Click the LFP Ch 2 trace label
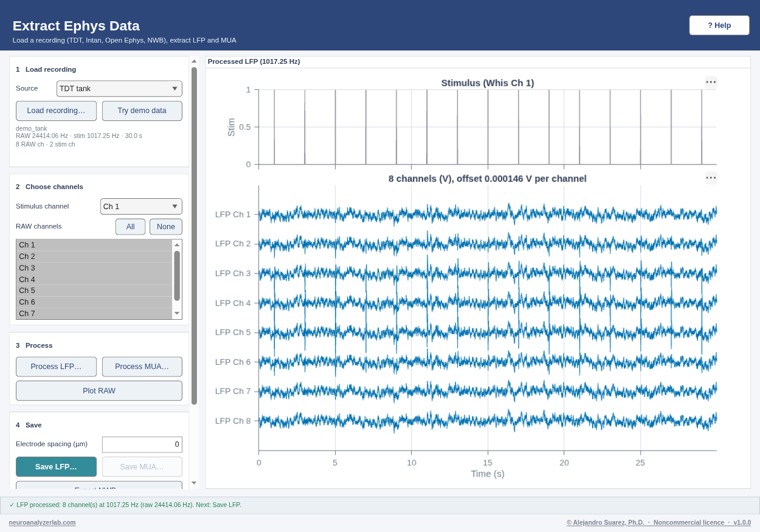Image resolution: width=760 pixels, height=532 pixels. [x=233, y=243]
